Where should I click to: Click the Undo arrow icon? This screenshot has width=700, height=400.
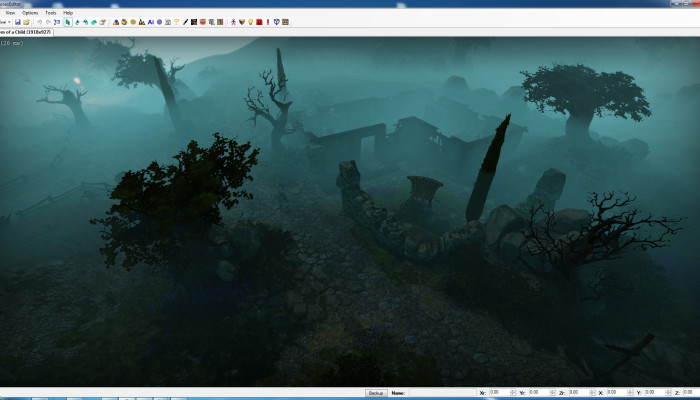point(39,22)
